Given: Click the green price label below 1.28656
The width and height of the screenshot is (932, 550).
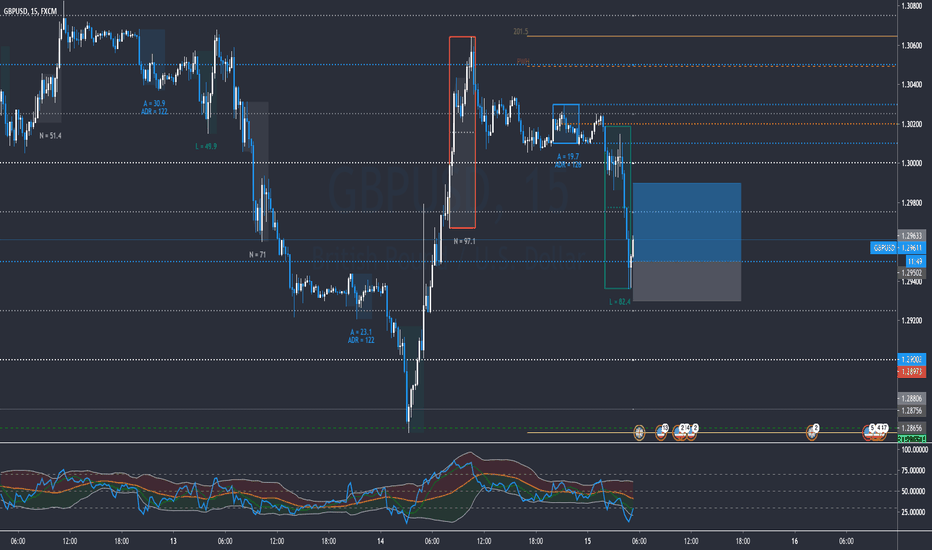Looking at the screenshot, I should pyautogui.click(x=911, y=439).
